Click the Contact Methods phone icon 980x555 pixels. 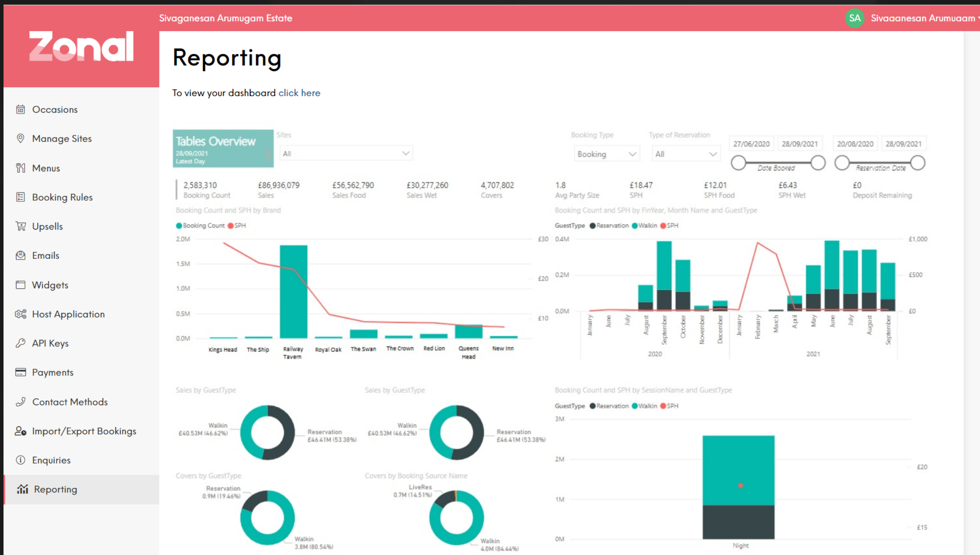point(20,402)
